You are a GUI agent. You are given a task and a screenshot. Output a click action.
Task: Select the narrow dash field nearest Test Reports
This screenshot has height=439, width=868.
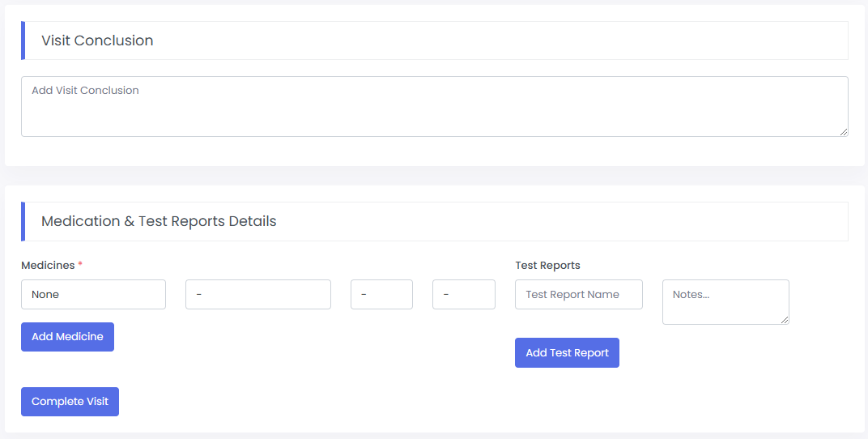point(463,295)
